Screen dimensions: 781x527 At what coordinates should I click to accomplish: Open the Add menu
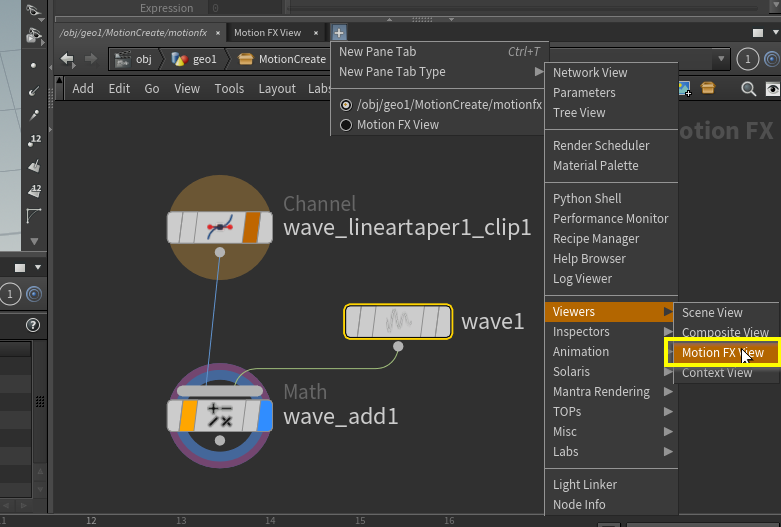(x=83, y=89)
